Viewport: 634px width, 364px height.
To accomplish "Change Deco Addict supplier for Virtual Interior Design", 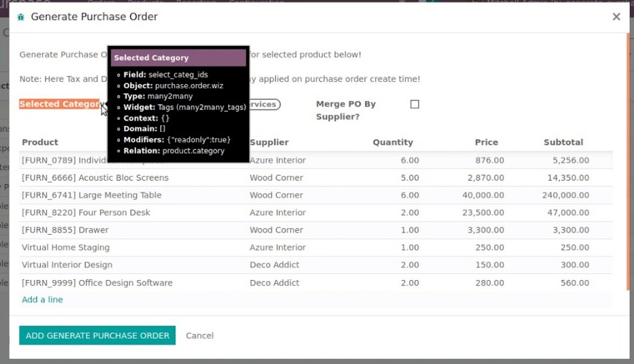I will pyautogui.click(x=274, y=265).
